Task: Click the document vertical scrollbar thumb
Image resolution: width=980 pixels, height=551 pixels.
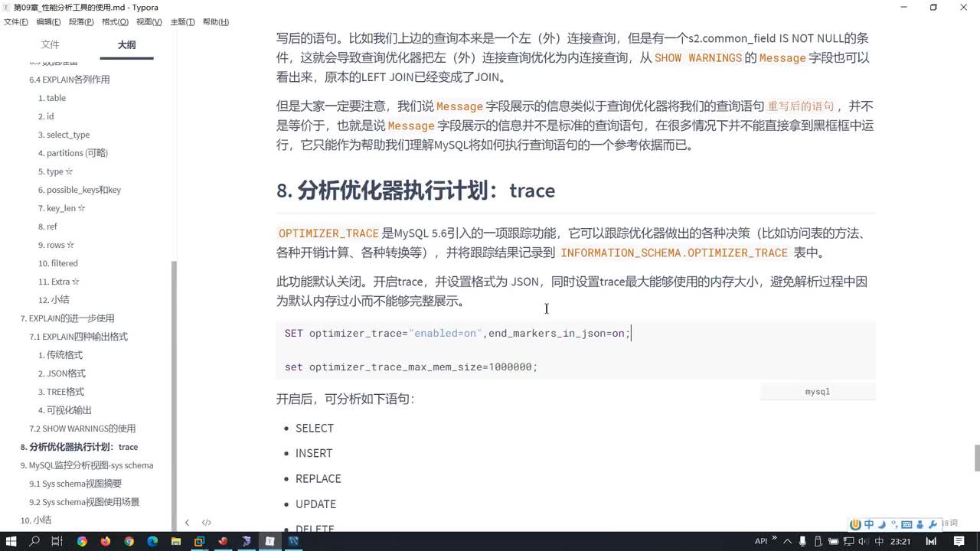Action: tap(976, 458)
